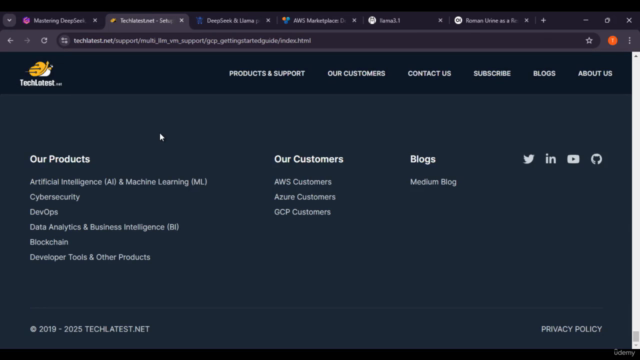Viewport: 640px width, 360px height.
Task: Open the YouTube social icon
Action: (573, 159)
